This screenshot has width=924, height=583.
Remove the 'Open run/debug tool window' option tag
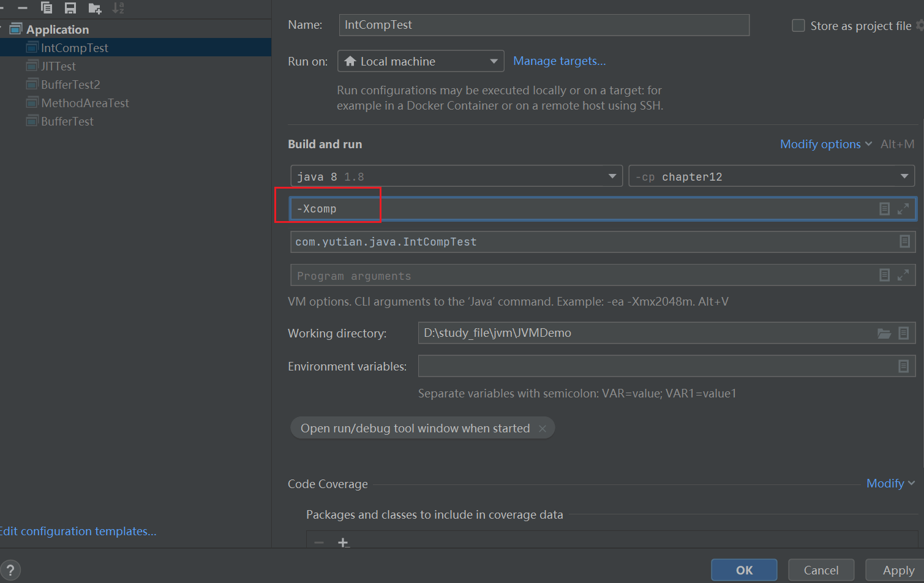click(543, 429)
